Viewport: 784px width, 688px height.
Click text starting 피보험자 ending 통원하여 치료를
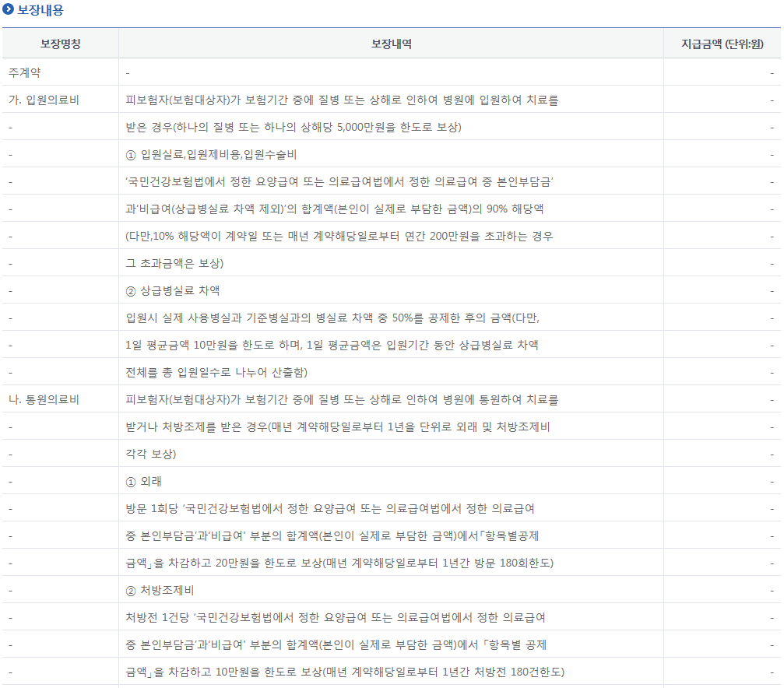(342, 399)
